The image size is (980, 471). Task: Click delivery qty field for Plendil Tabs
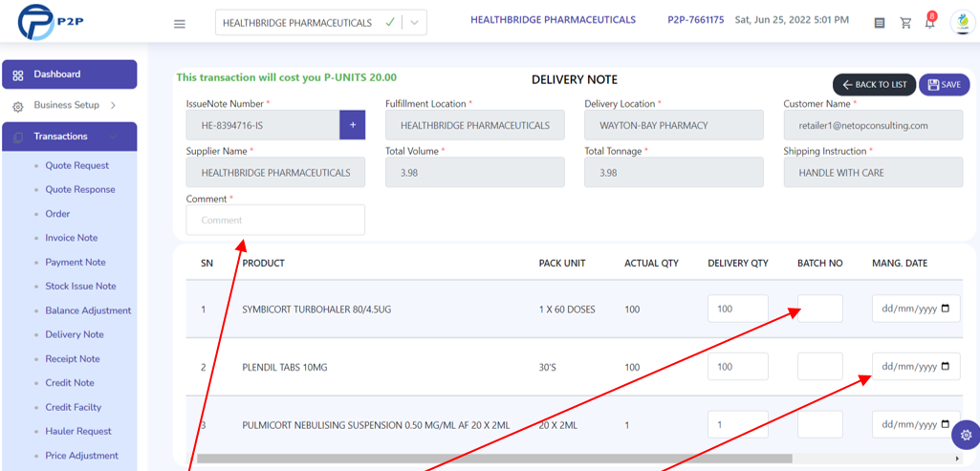pos(738,366)
